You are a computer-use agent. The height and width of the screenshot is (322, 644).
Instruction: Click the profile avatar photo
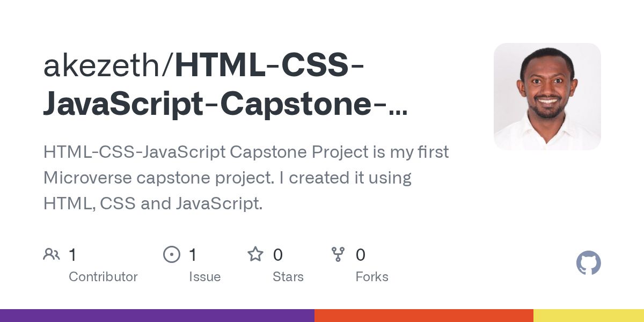[x=547, y=97]
